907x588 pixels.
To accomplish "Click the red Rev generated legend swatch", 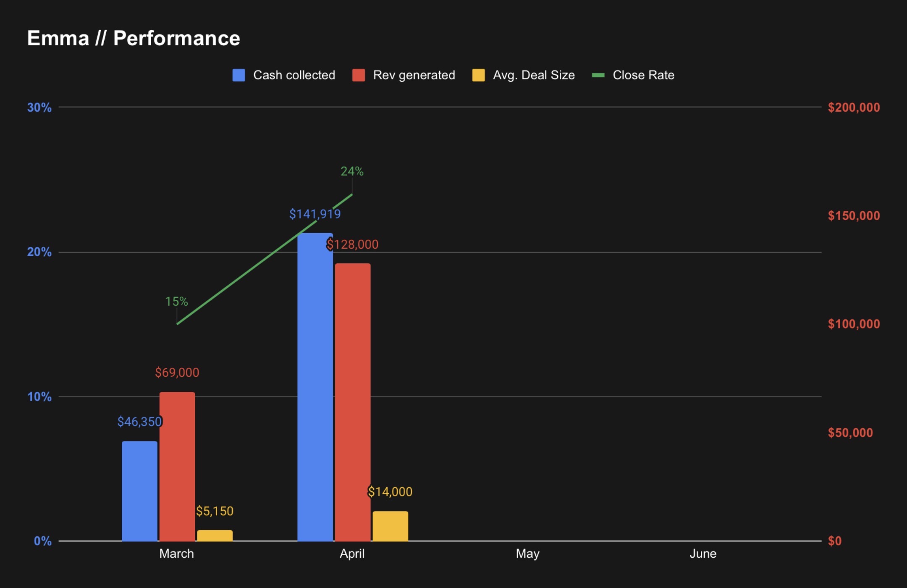I will 359,75.
